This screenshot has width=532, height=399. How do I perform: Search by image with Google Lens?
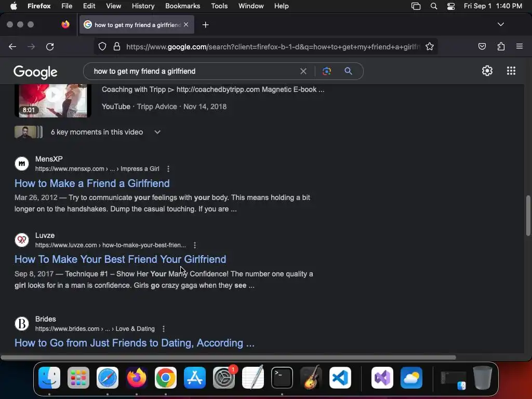326,71
